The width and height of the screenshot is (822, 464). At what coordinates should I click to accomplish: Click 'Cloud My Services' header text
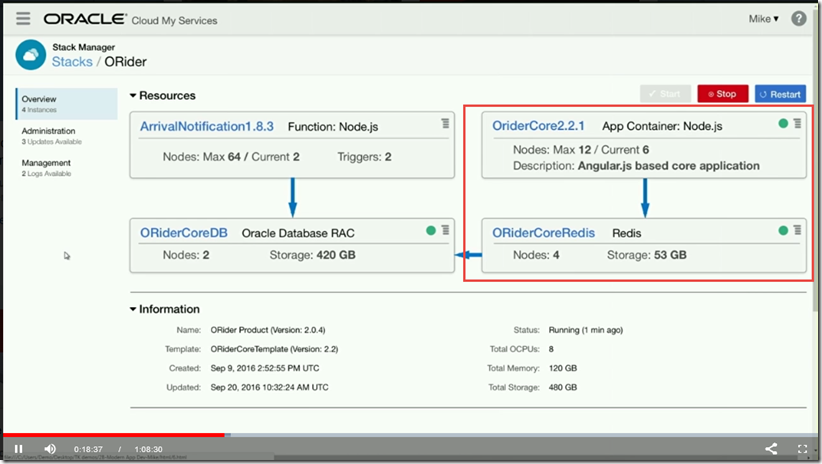[x=174, y=20]
